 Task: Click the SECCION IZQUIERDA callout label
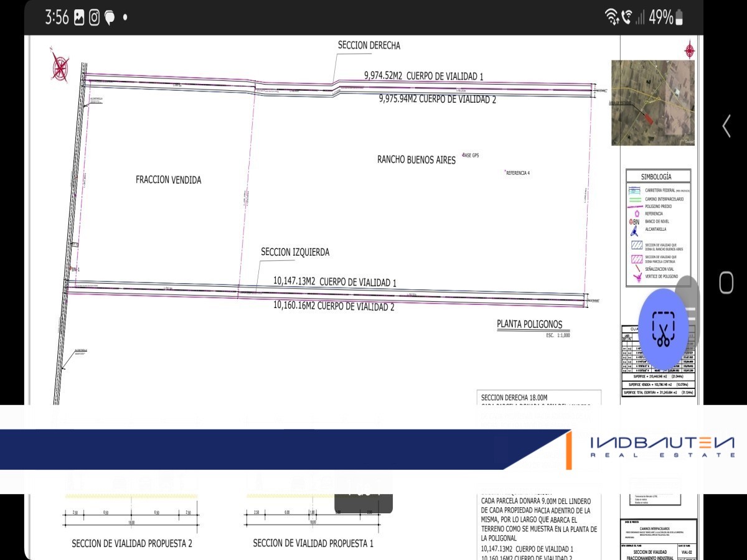coord(295,252)
